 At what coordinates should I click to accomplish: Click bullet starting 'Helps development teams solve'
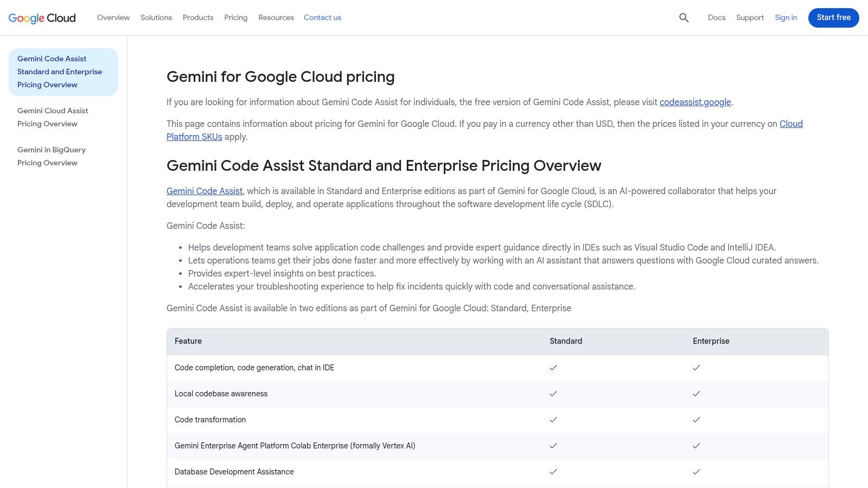(x=482, y=247)
